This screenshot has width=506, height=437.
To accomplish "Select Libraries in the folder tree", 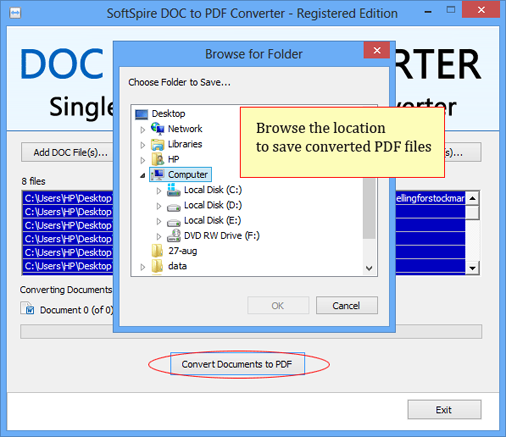I will pyautogui.click(x=185, y=144).
